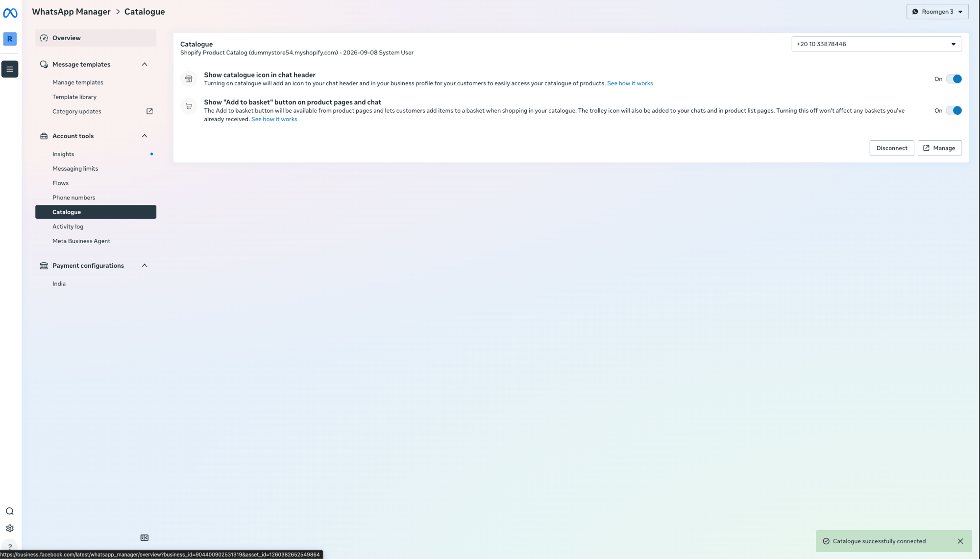
Task: Click the Insights blue notification dot
Action: point(151,154)
